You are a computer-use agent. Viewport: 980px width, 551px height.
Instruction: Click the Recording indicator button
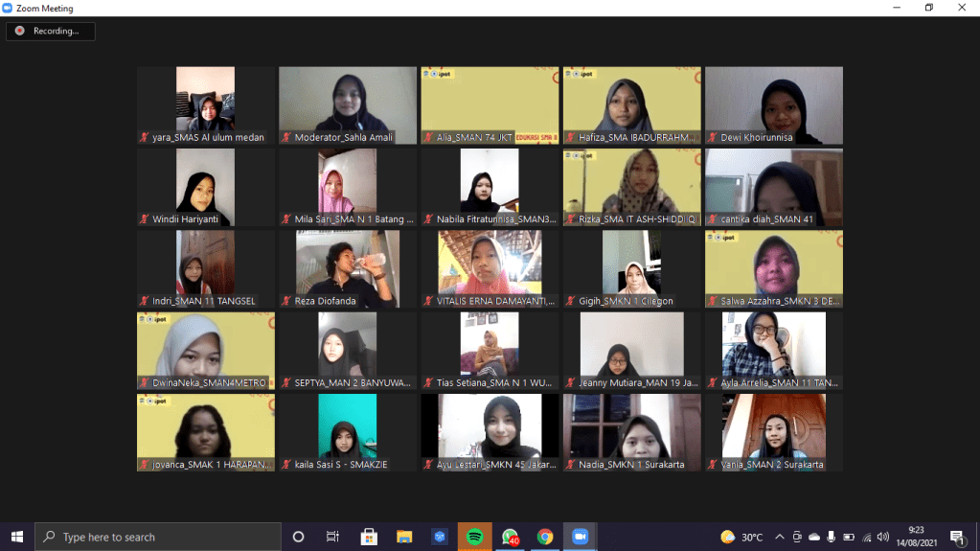(50, 32)
